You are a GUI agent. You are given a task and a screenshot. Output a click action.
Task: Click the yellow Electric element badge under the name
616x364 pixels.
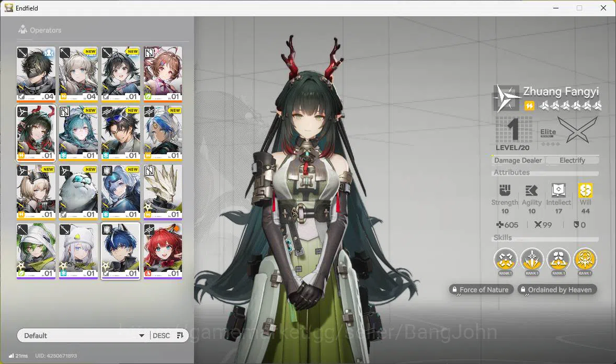(x=529, y=106)
